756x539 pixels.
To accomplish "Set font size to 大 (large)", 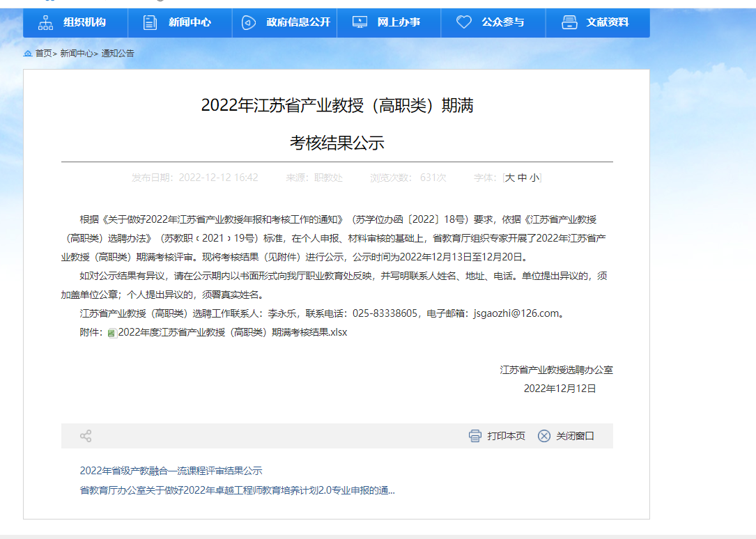I will (509, 178).
